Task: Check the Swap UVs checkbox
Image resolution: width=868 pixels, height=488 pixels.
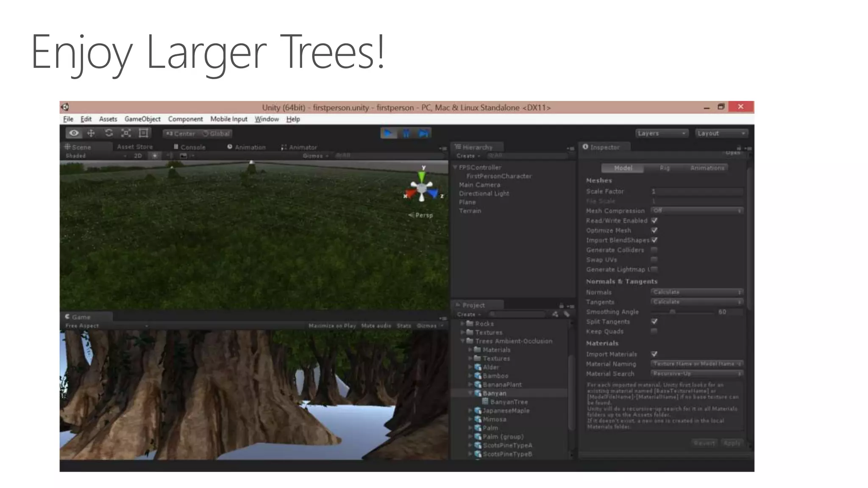Action: click(x=654, y=260)
